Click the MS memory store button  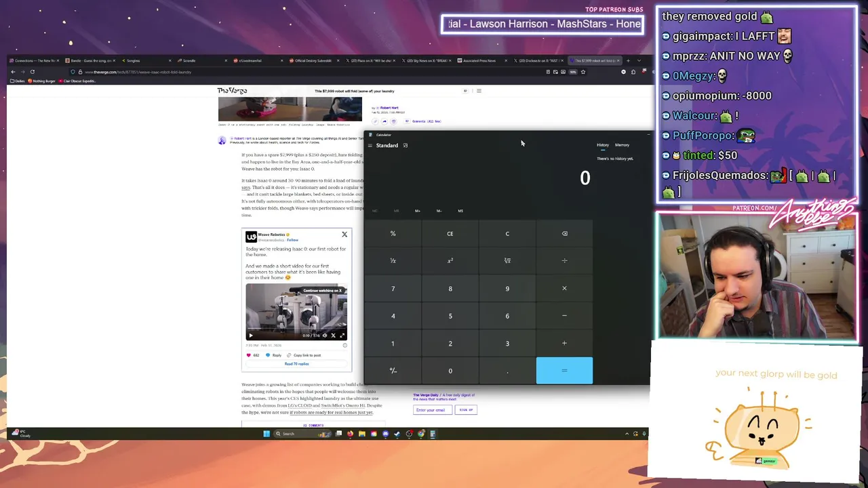tap(460, 211)
